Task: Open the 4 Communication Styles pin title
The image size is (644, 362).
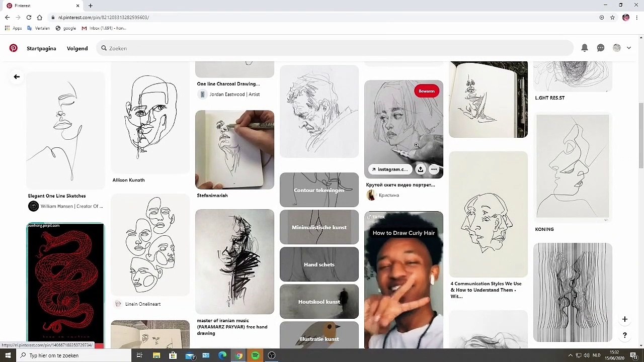Action: click(x=486, y=290)
